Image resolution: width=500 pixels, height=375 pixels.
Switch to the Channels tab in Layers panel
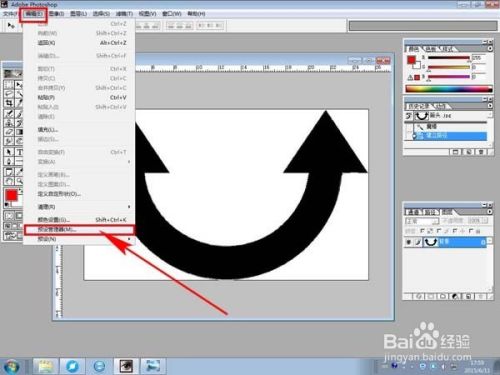[x=413, y=212]
